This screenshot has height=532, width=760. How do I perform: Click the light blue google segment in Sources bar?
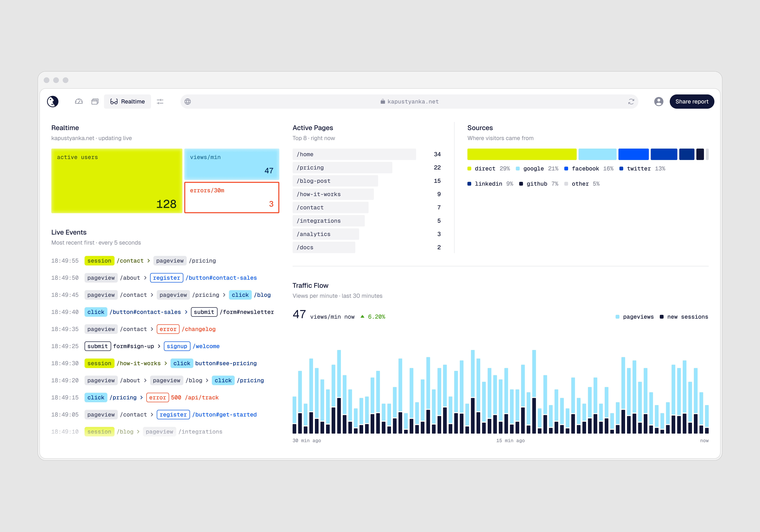tap(597, 154)
